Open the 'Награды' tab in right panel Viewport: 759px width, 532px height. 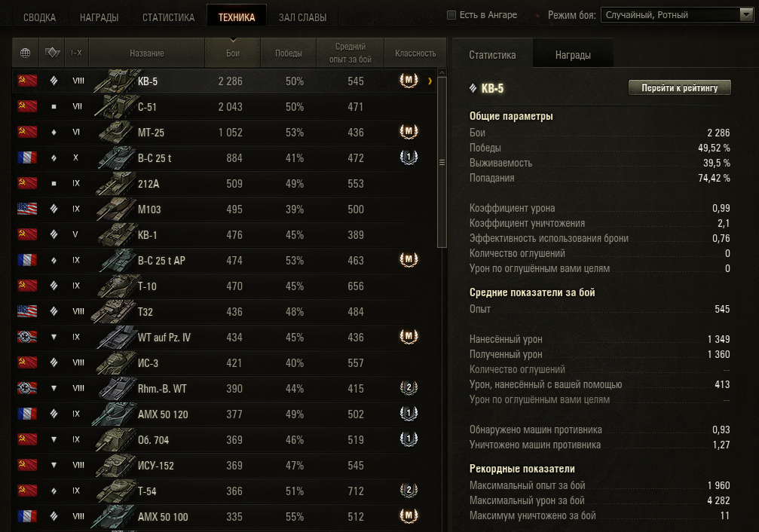pyautogui.click(x=573, y=55)
